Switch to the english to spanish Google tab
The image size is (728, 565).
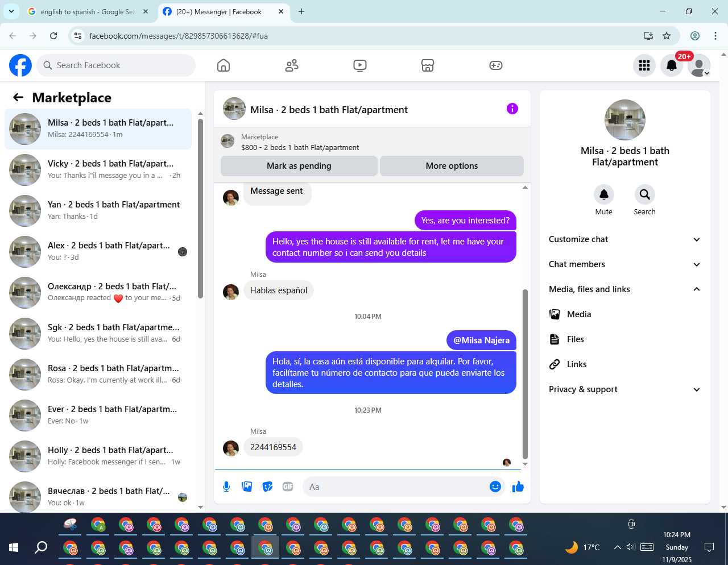coord(88,11)
